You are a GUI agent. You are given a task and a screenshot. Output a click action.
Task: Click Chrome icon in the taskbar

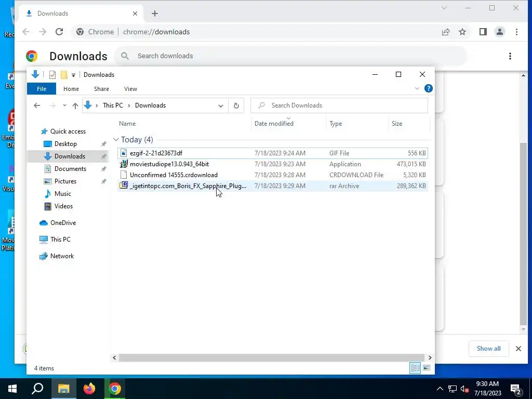115,389
